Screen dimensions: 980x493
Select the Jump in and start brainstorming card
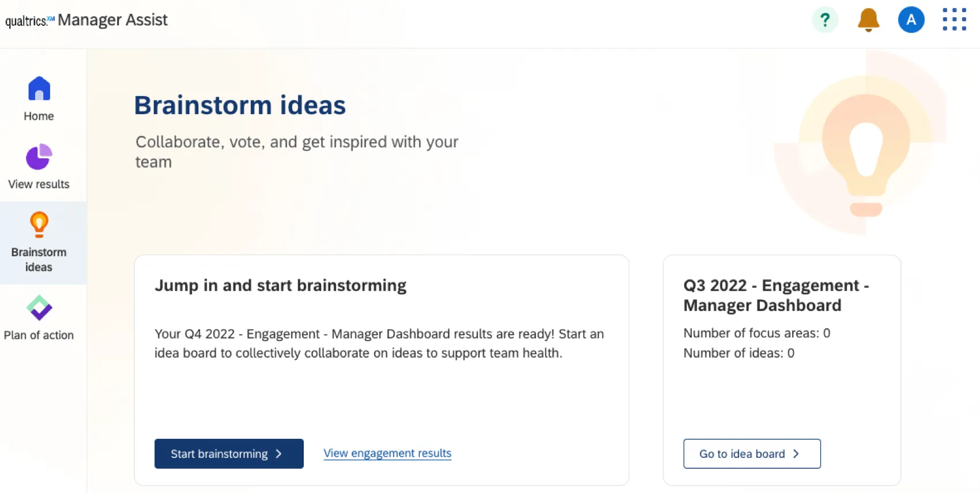point(380,369)
